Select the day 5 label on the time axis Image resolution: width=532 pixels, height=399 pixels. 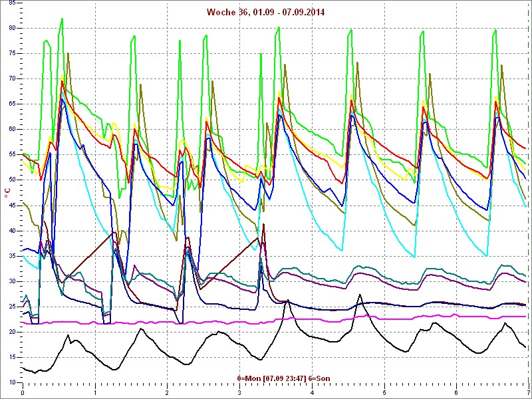coord(384,393)
